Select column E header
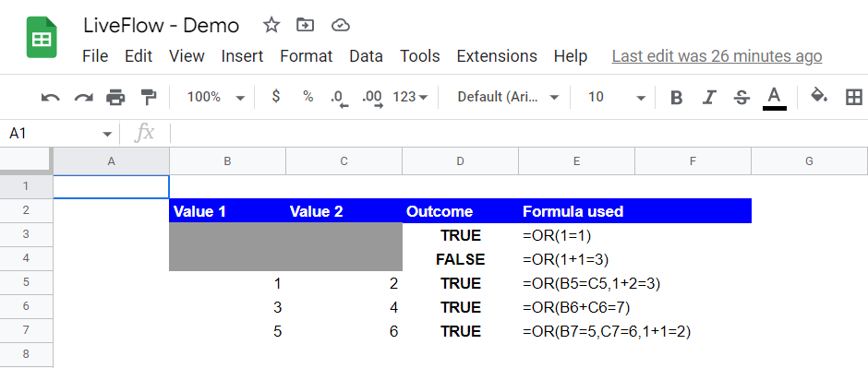This screenshot has height=368, width=868. click(x=576, y=161)
